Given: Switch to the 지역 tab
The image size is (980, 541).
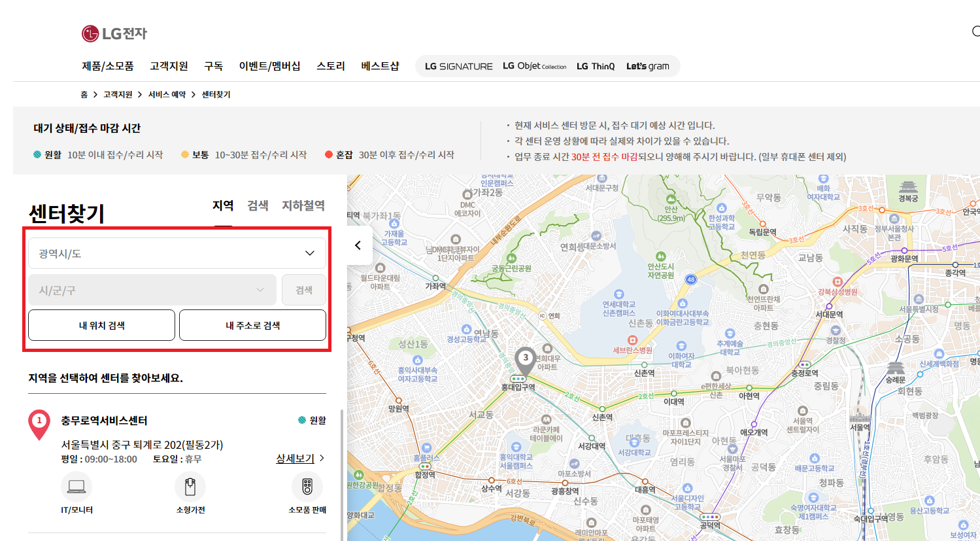Looking at the screenshot, I should pyautogui.click(x=223, y=205).
